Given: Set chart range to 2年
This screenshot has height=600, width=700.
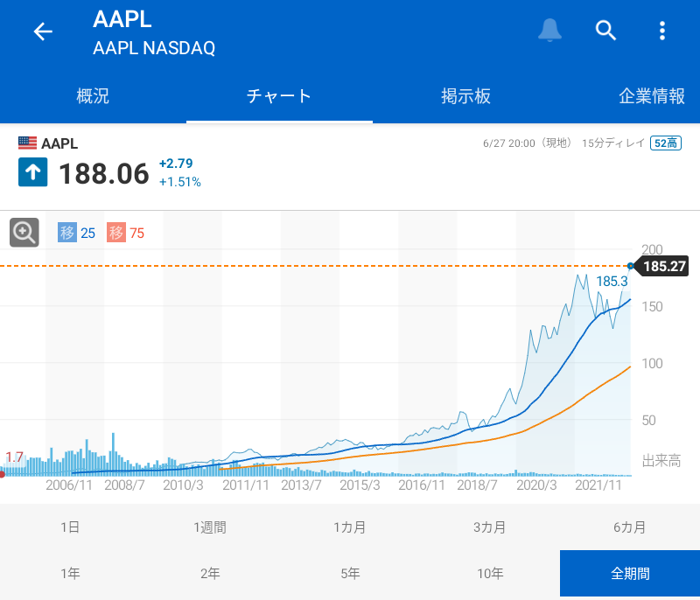Looking at the screenshot, I should pyautogui.click(x=210, y=573).
